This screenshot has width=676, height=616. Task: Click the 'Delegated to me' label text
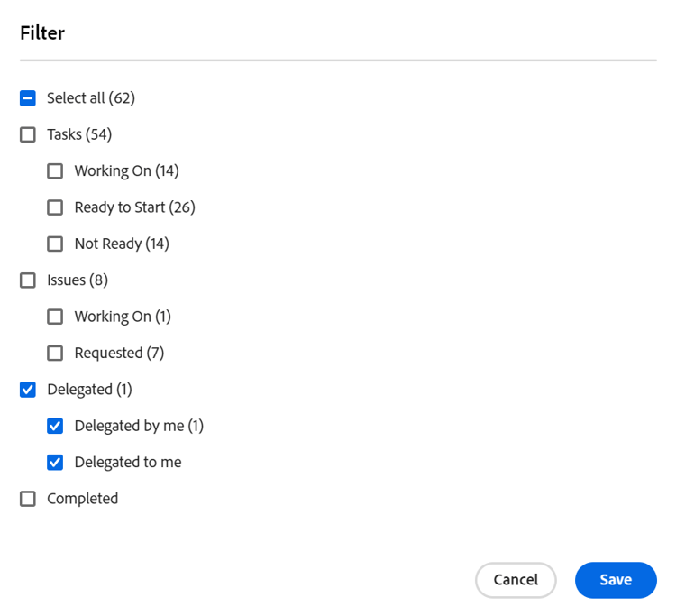(128, 462)
